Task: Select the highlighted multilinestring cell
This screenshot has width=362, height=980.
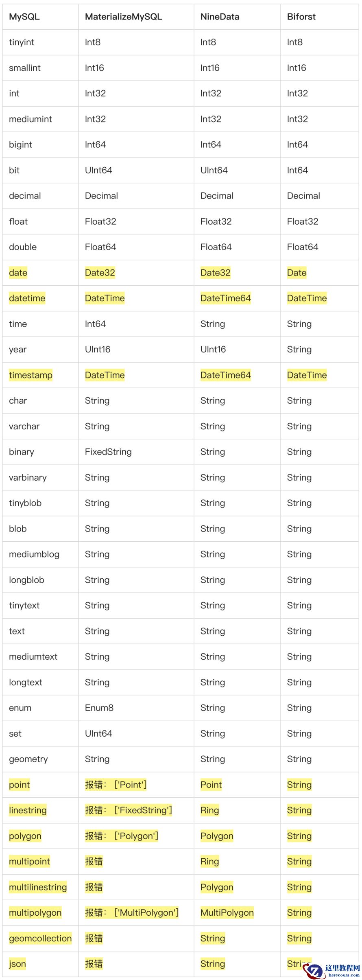Action: (38, 887)
